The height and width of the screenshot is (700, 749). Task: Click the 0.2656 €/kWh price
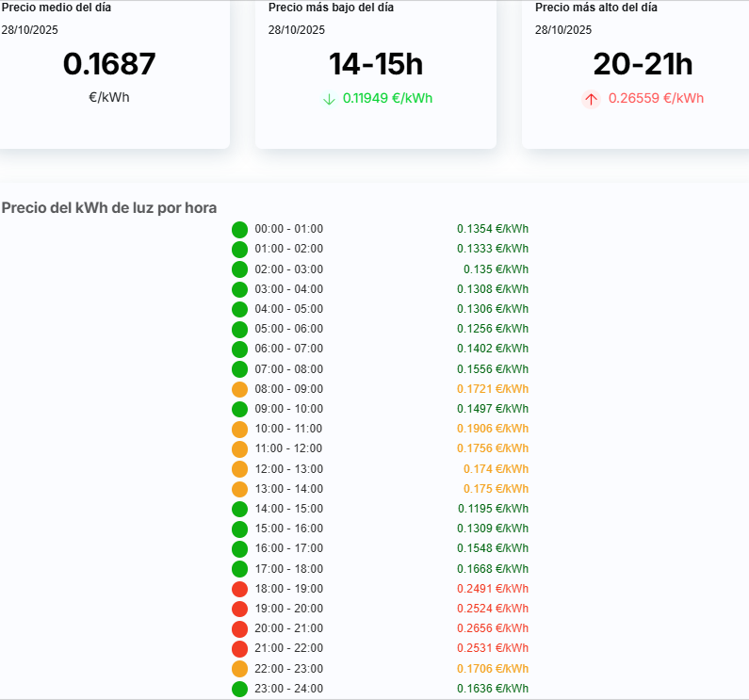click(x=493, y=628)
